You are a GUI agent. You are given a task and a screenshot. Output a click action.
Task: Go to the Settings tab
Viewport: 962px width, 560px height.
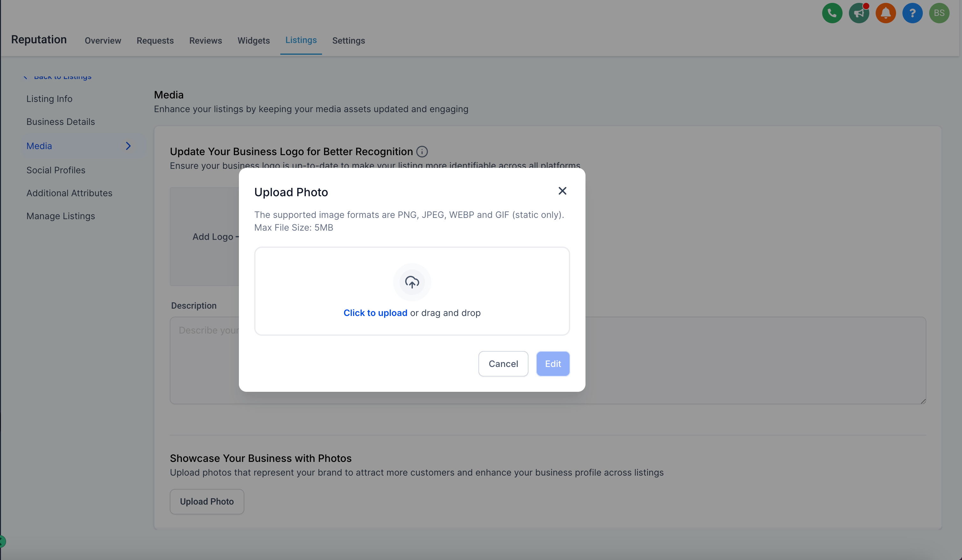348,40
